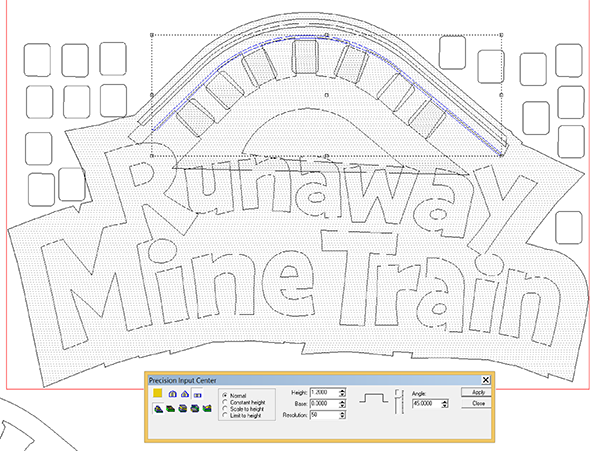Screen dimensions: 600x451
Task: Choose the Merge lowest relief icon
Action: [x=195, y=409]
